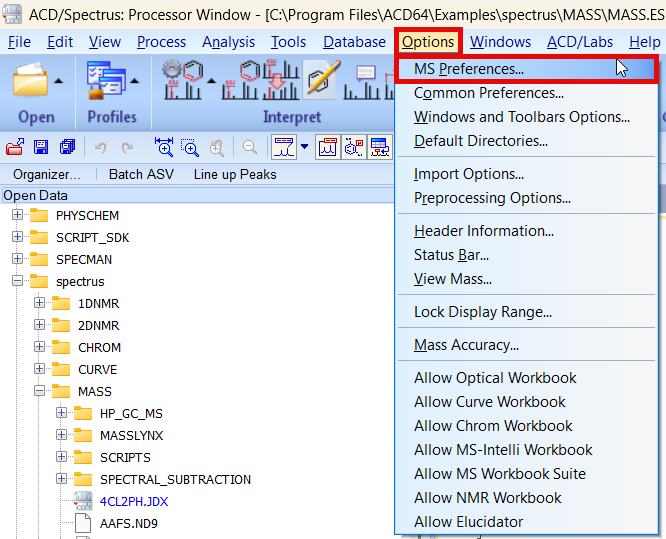
Task: Open the Profiles dropdown arrow
Action: click(134, 81)
